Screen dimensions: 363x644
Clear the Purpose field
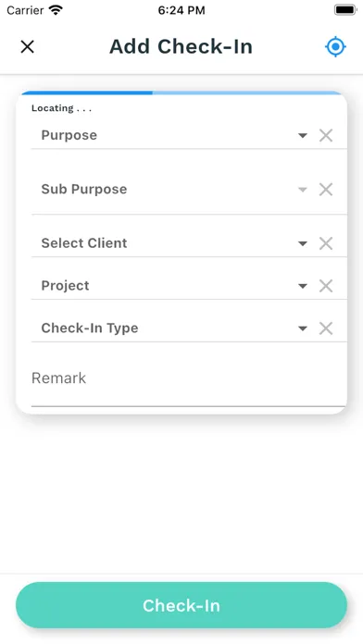click(326, 135)
